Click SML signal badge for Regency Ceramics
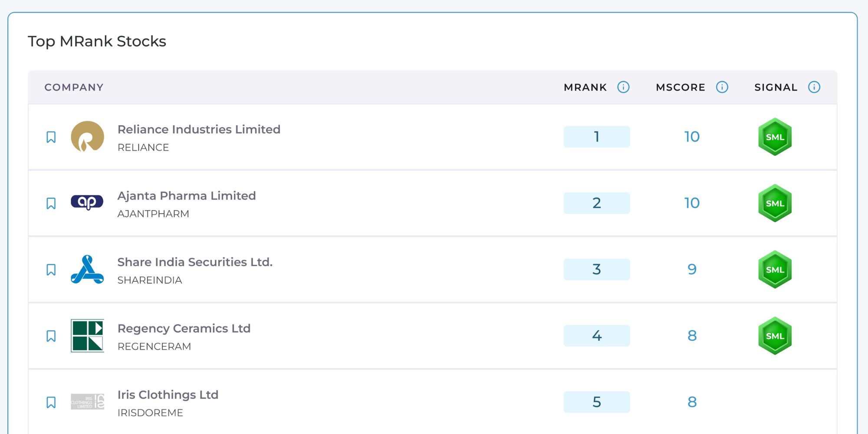This screenshot has height=434, width=868. pyautogui.click(x=775, y=336)
